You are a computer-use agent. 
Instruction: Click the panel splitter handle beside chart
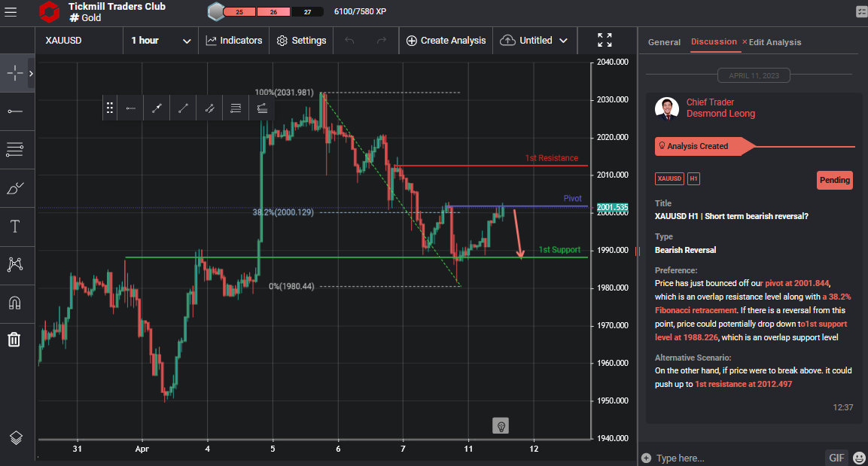637,251
